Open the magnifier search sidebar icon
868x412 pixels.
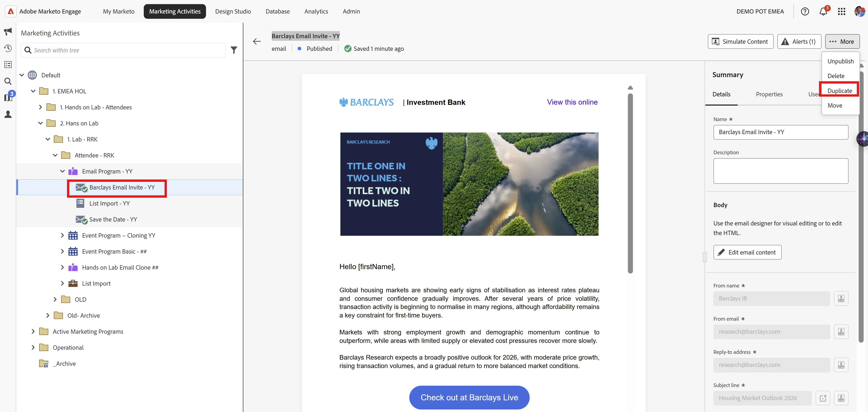click(8, 81)
